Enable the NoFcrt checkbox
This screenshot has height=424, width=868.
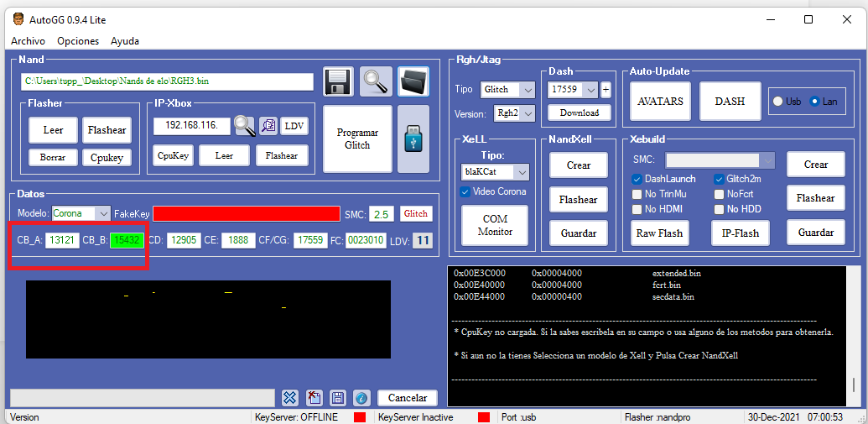(719, 194)
